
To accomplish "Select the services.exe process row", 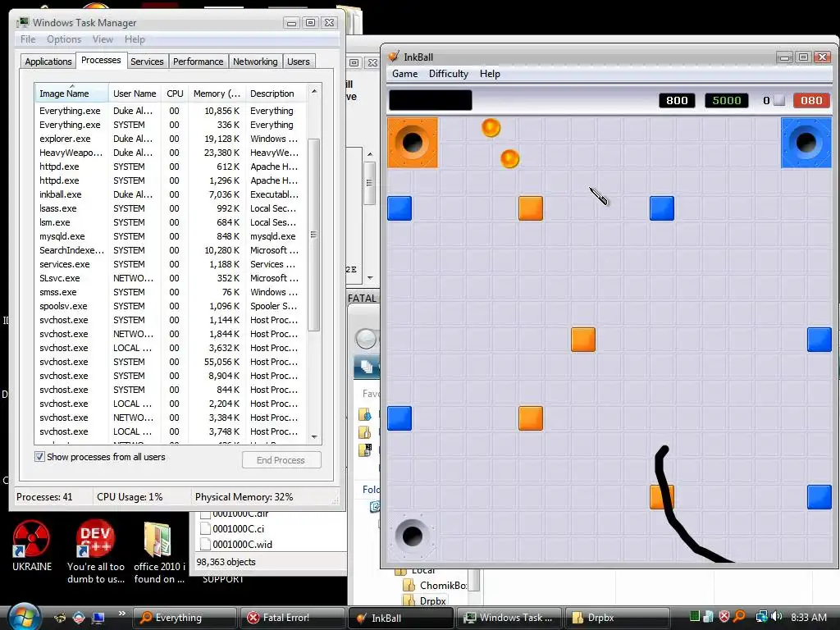I will [x=171, y=264].
